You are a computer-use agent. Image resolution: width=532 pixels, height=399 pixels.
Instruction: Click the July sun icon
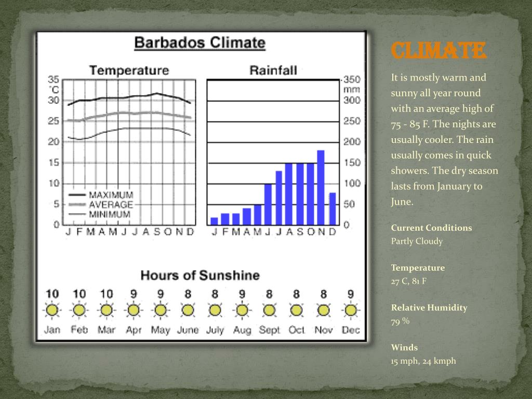pyautogui.click(x=215, y=310)
